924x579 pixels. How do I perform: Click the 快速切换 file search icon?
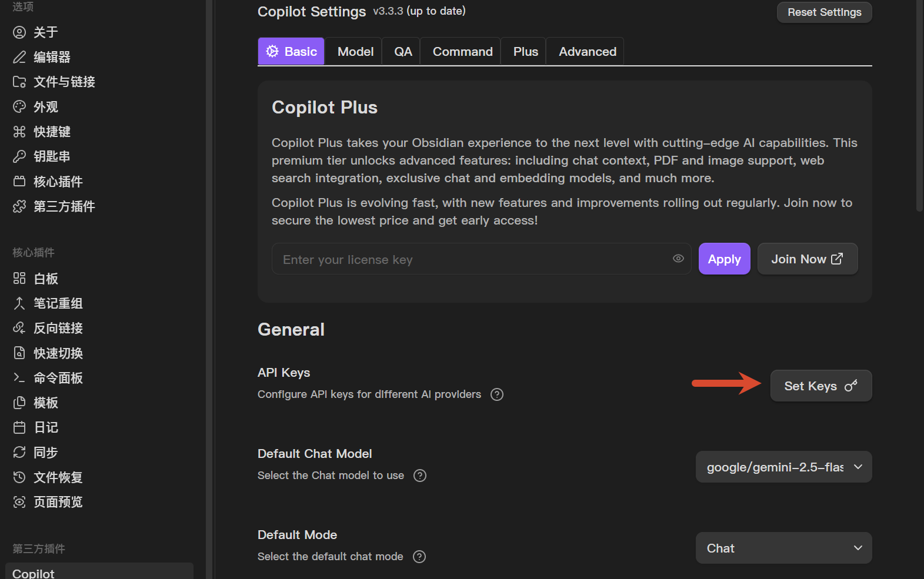(x=19, y=353)
